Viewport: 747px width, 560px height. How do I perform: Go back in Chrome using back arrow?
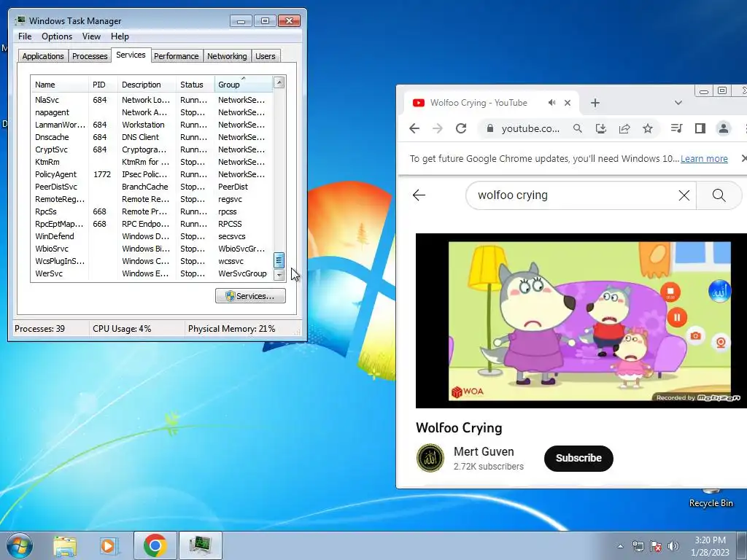point(414,128)
